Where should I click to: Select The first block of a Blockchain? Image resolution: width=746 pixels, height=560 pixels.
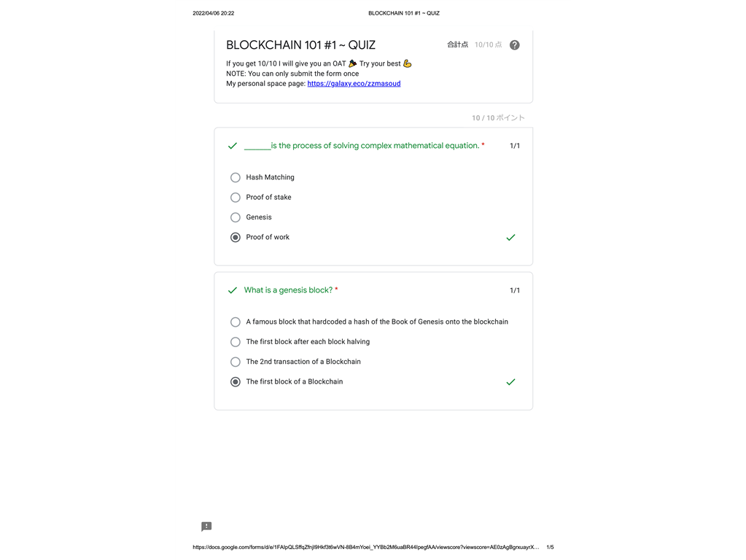[x=236, y=382]
